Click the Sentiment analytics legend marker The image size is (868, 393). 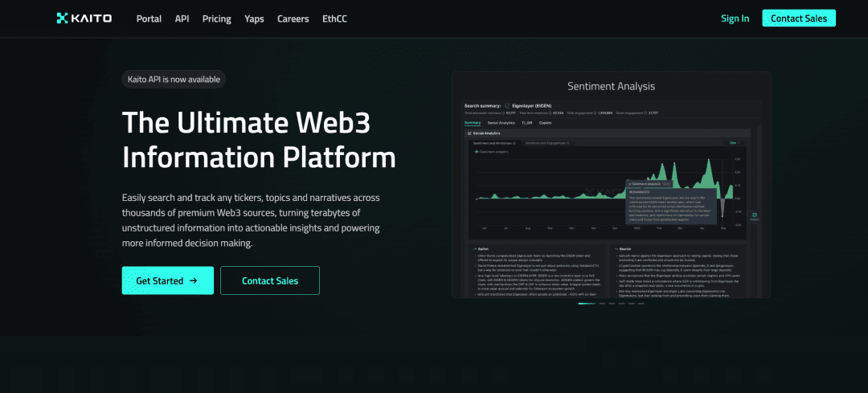(477, 151)
